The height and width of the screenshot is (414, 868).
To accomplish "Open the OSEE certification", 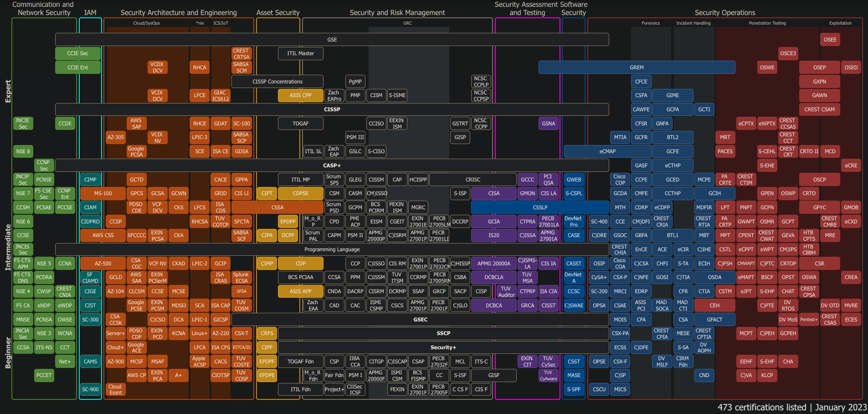I will tap(830, 40).
